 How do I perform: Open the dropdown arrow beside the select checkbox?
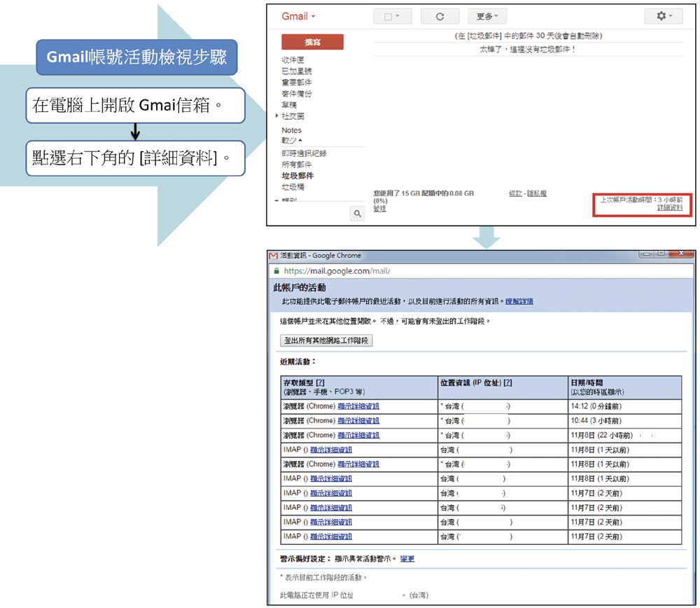pyautogui.click(x=398, y=17)
